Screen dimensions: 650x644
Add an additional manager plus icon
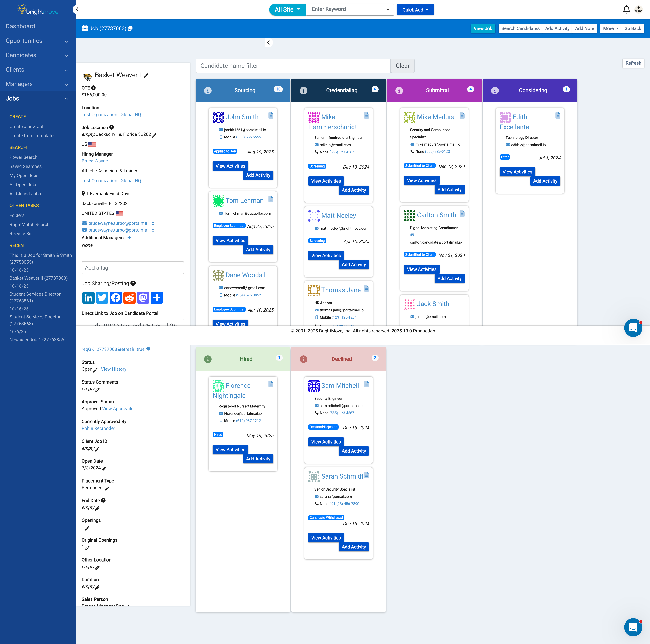(129, 238)
